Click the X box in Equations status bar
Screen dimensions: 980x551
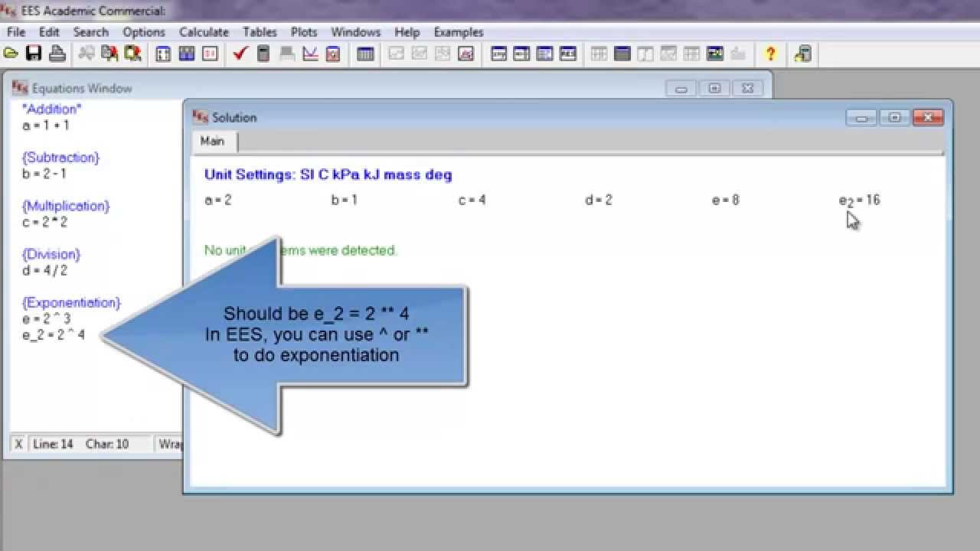tap(19, 444)
